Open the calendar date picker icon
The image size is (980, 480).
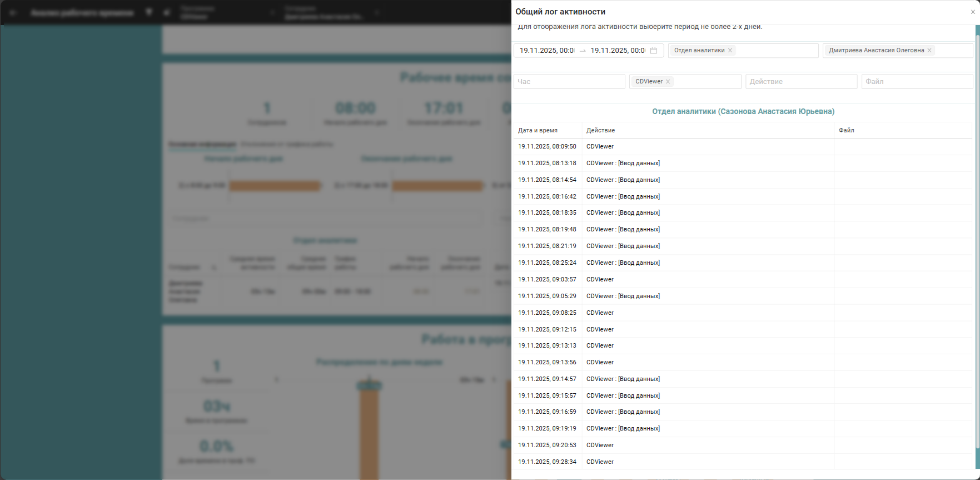654,51
